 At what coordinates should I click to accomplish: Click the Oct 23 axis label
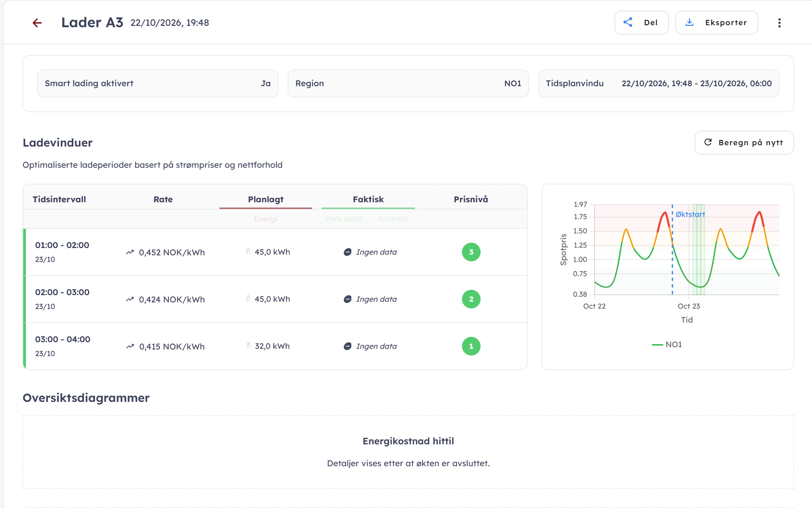pos(689,306)
